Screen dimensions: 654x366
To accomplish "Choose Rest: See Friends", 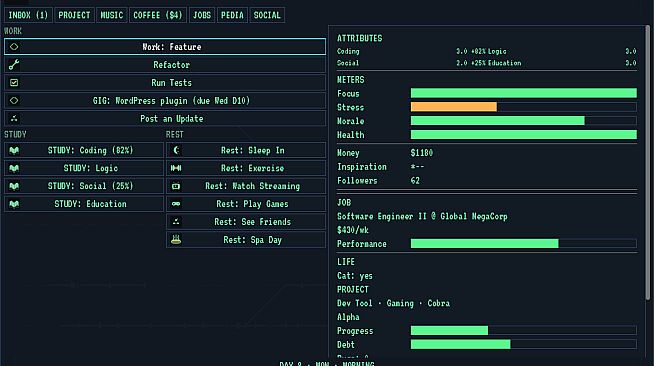I will (x=246, y=222).
